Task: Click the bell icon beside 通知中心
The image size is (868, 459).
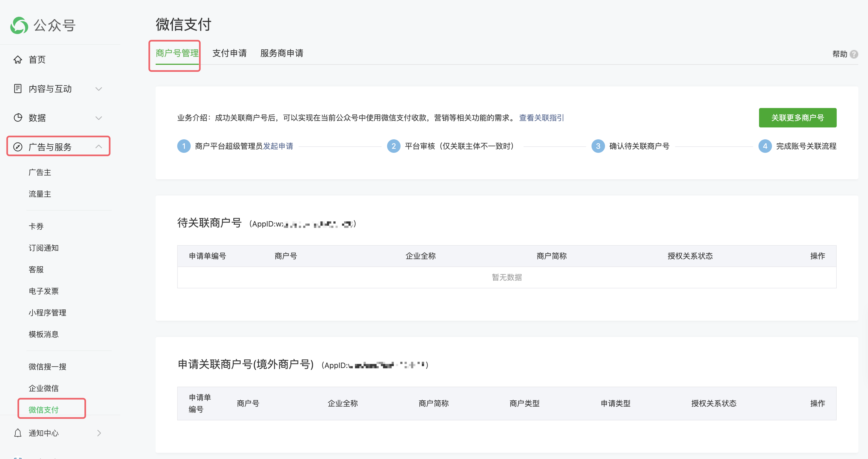Action: point(18,433)
